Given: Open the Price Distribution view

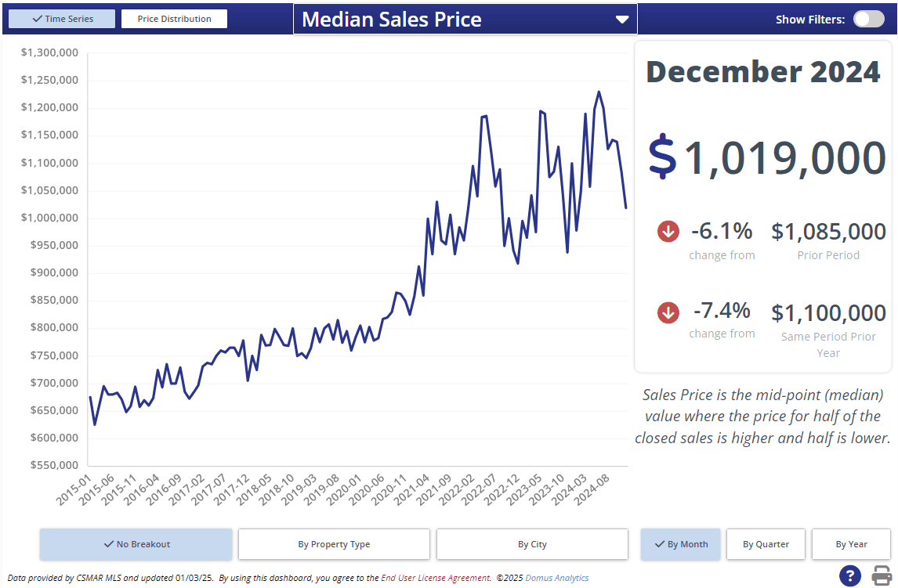Looking at the screenshot, I should [x=174, y=19].
